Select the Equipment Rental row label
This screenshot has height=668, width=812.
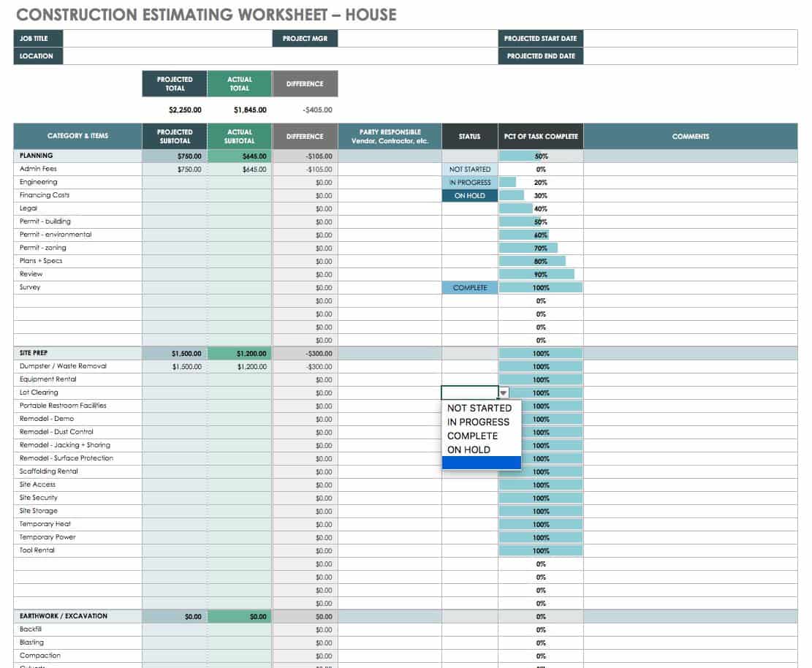(48, 379)
